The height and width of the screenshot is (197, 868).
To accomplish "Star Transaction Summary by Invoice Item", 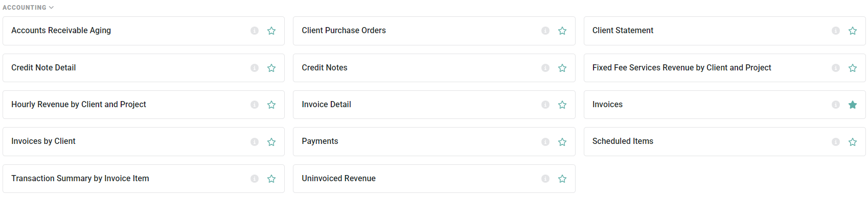I will [271, 179].
